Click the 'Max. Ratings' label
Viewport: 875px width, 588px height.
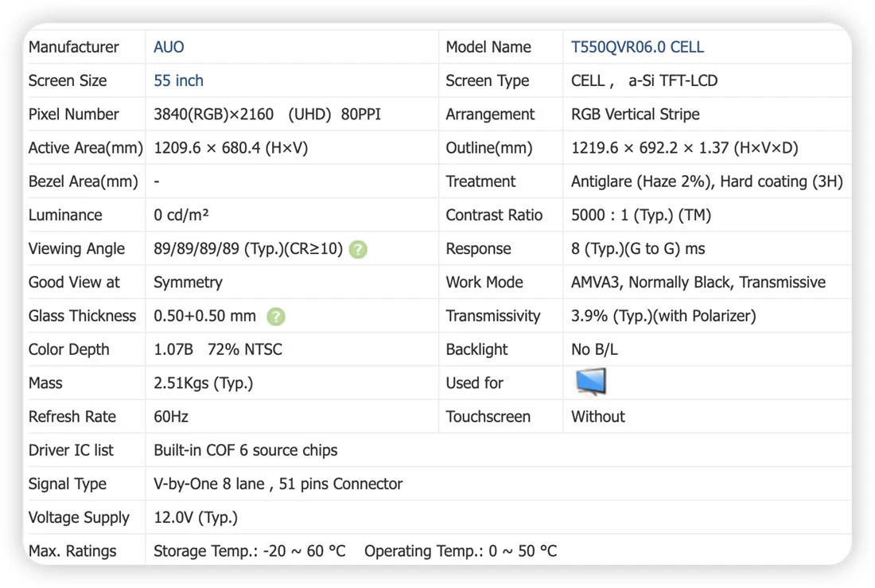(x=72, y=551)
